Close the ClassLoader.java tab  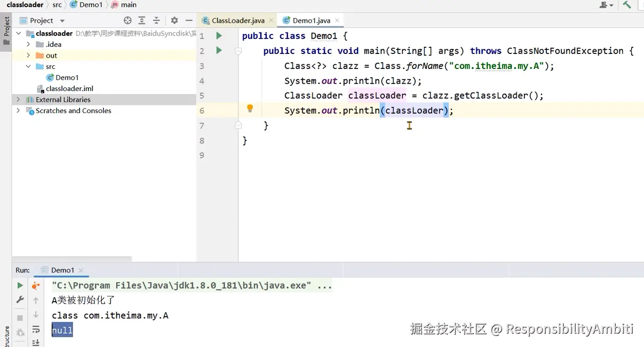pyautogui.click(x=271, y=21)
